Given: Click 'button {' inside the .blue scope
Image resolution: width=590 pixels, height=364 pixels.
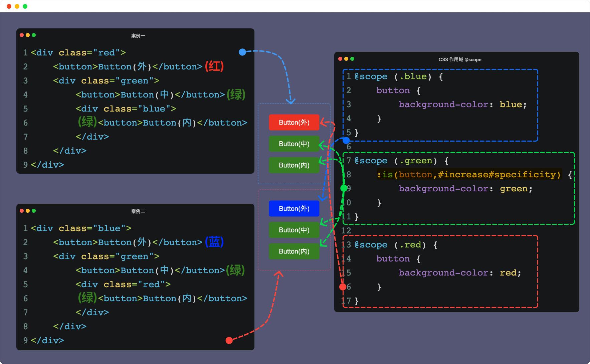Looking at the screenshot, I should click(x=398, y=90).
